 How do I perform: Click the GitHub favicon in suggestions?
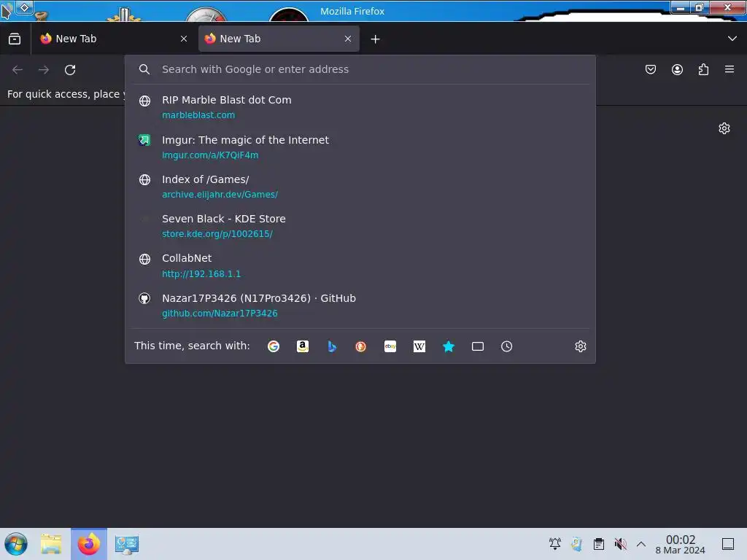pos(144,298)
